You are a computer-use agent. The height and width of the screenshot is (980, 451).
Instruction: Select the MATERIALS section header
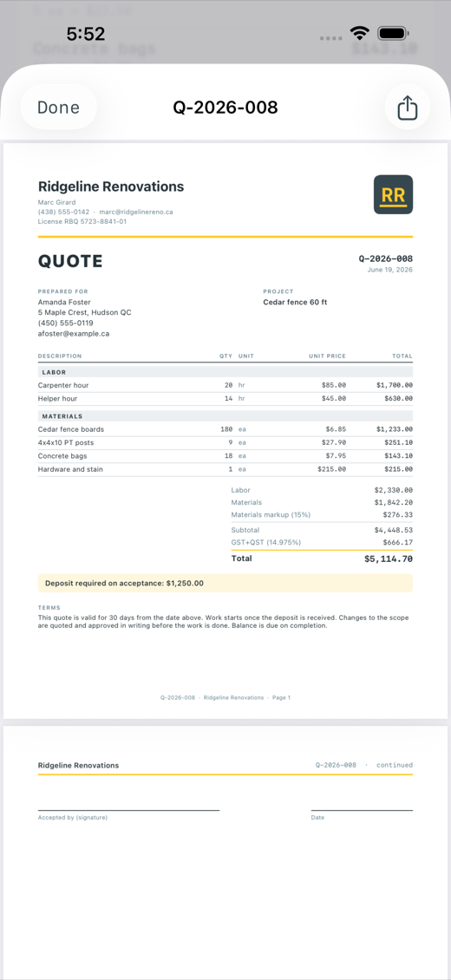(x=225, y=415)
